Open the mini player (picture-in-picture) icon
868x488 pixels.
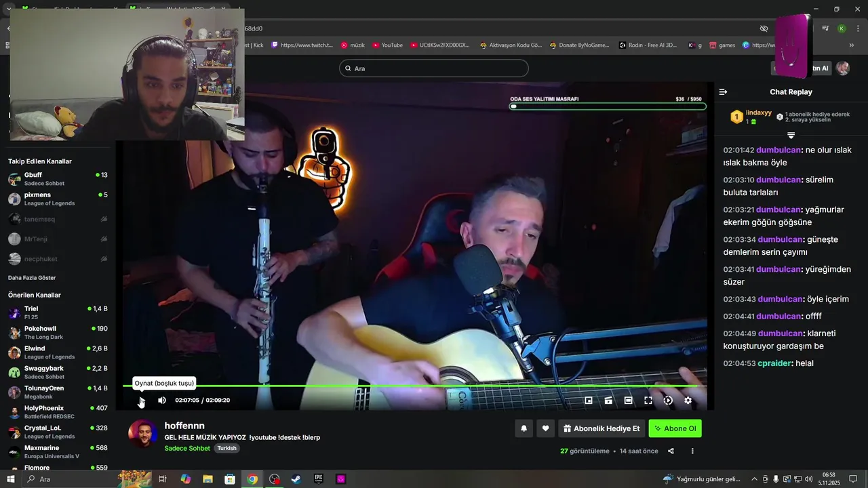(589, 401)
